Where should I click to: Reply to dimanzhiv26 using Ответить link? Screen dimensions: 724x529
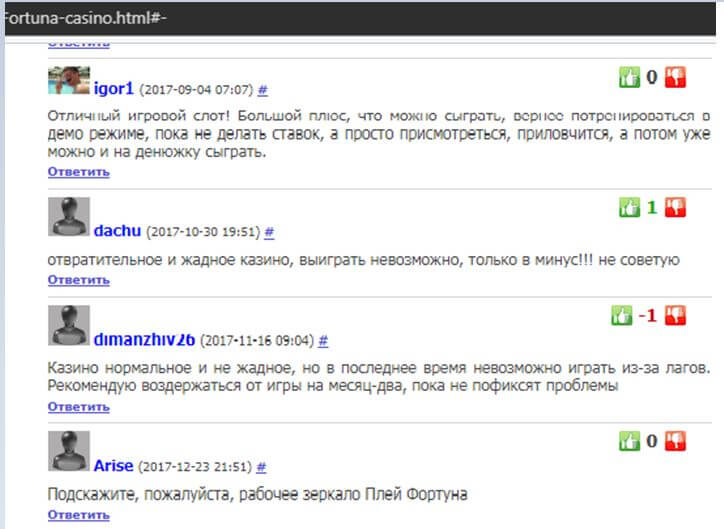(79, 407)
